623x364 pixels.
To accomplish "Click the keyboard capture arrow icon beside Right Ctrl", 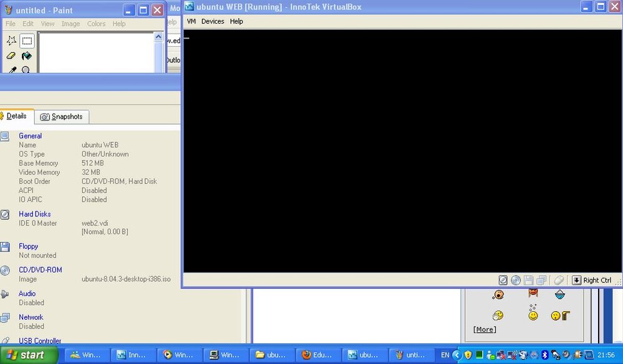I will (x=576, y=280).
